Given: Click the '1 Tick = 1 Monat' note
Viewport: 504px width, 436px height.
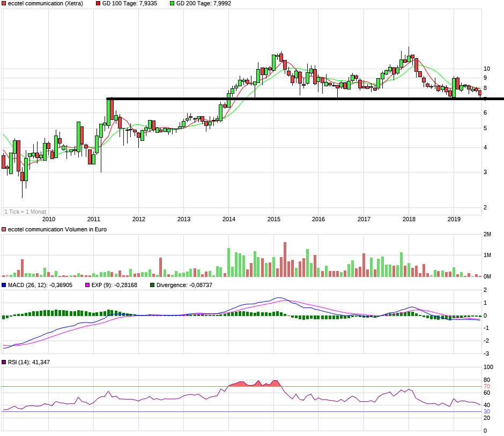Looking at the screenshot, I should point(25,212).
